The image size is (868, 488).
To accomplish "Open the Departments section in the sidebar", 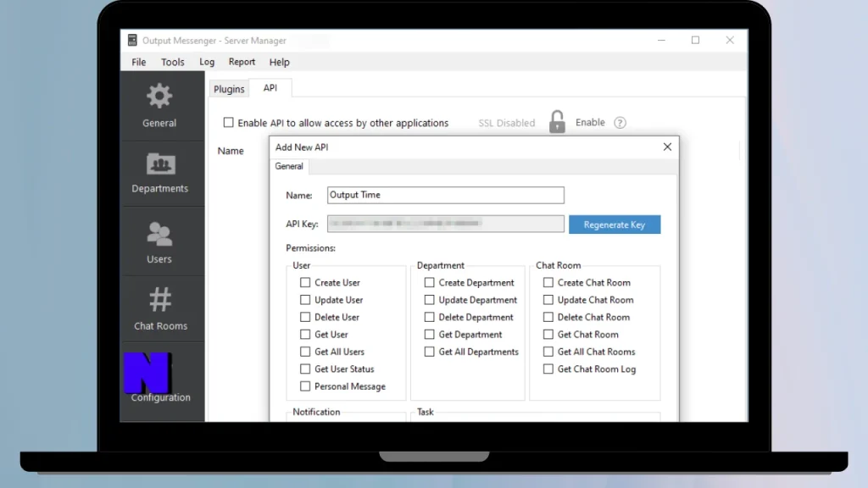I will click(x=160, y=173).
